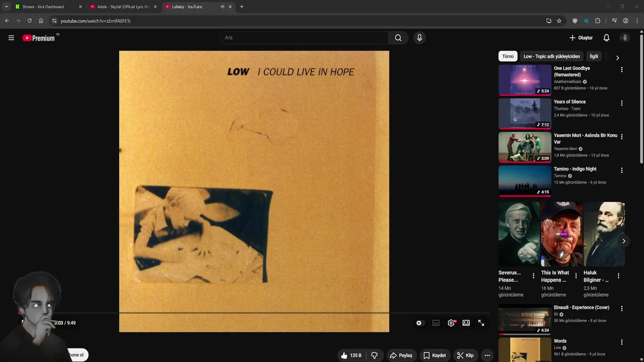Open more actions ellipsis below video
The width and height of the screenshot is (644, 362).
tap(487, 355)
